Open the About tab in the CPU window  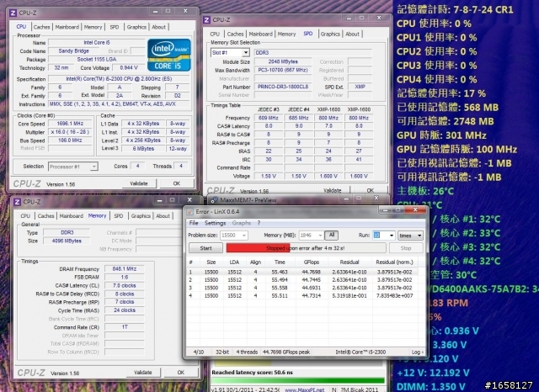[158, 27]
